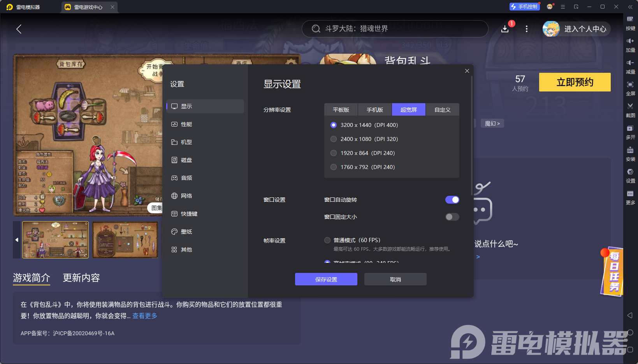Screen dimensions: 638x364
Task: Close the 雷电游戏中心 tab
Action: pos(112,7)
